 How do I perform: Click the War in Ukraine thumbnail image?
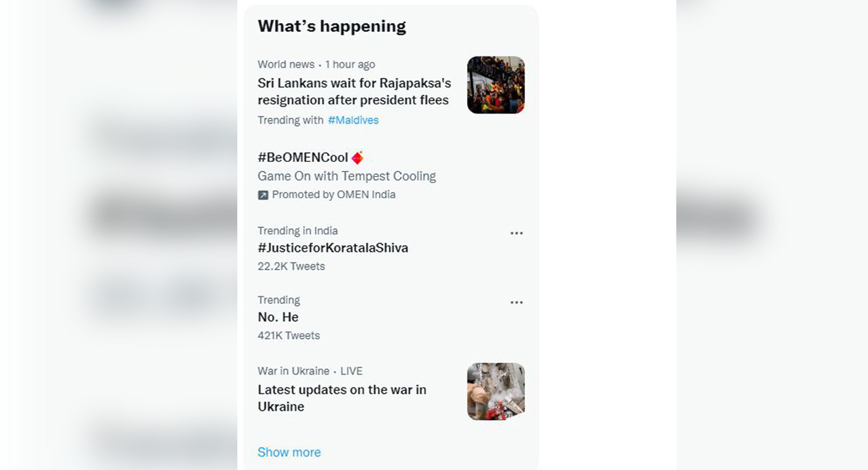click(x=495, y=391)
